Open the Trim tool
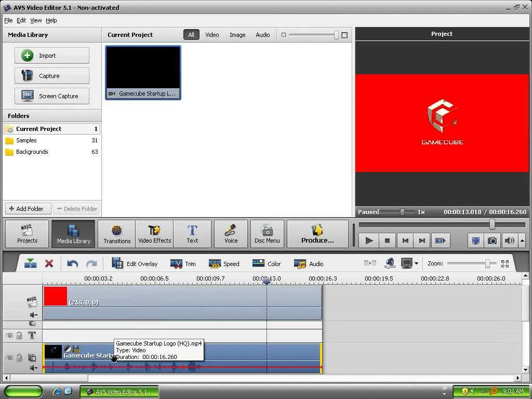Viewport: 532px width, 399px height. [183, 263]
